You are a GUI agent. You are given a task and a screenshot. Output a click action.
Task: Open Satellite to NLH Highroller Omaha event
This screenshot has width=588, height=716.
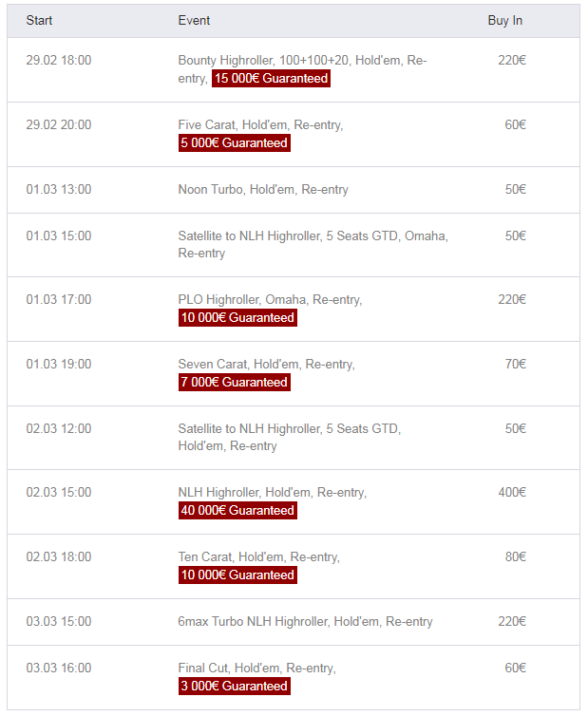(x=313, y=236)
